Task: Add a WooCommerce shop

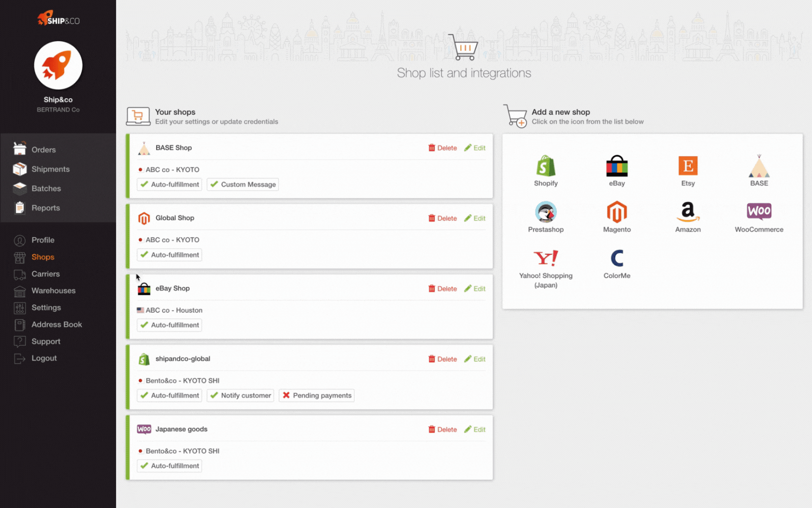Action: pos(759,217)
